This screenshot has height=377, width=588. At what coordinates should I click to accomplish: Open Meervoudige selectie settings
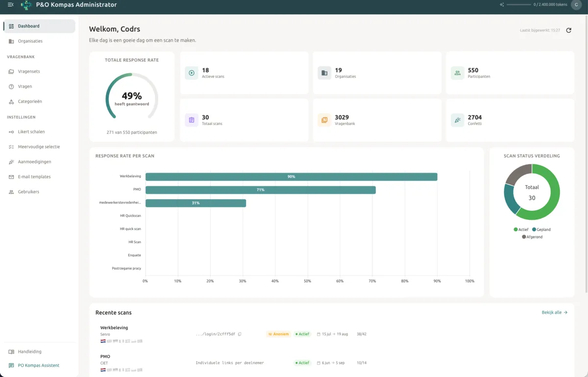39,147
